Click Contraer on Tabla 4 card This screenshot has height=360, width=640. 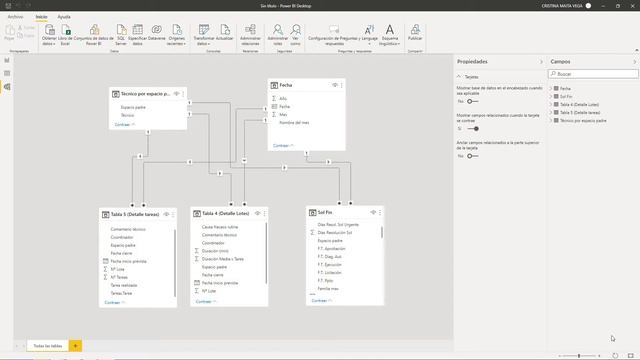click(206, 302)
